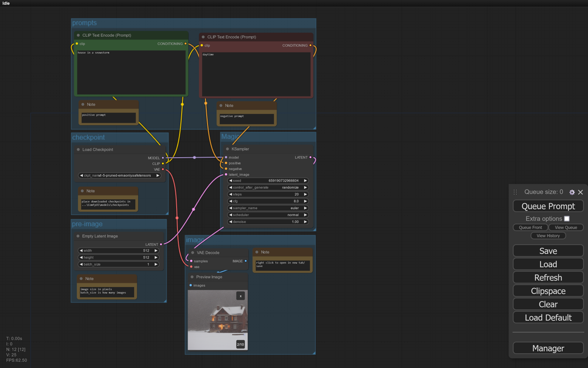The image size is (588, 368).
Task: Enable the Extra options checkbox
Action: 567,219
